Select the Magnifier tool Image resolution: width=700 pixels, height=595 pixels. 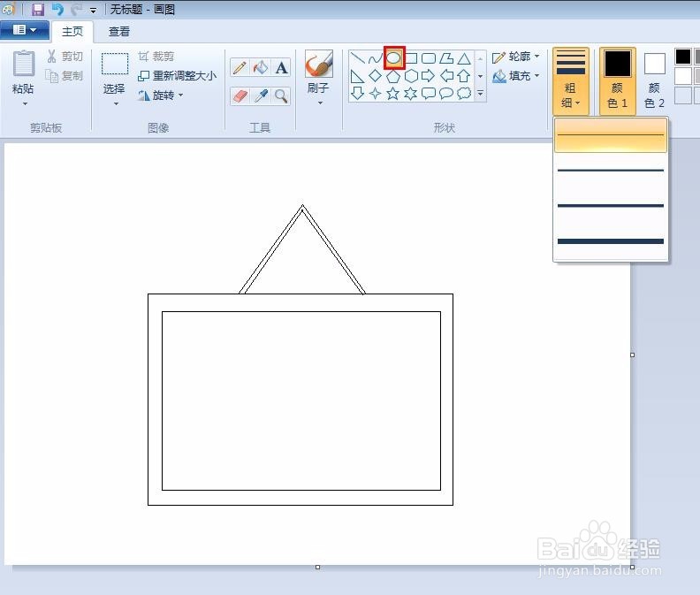tap(281, 96)
